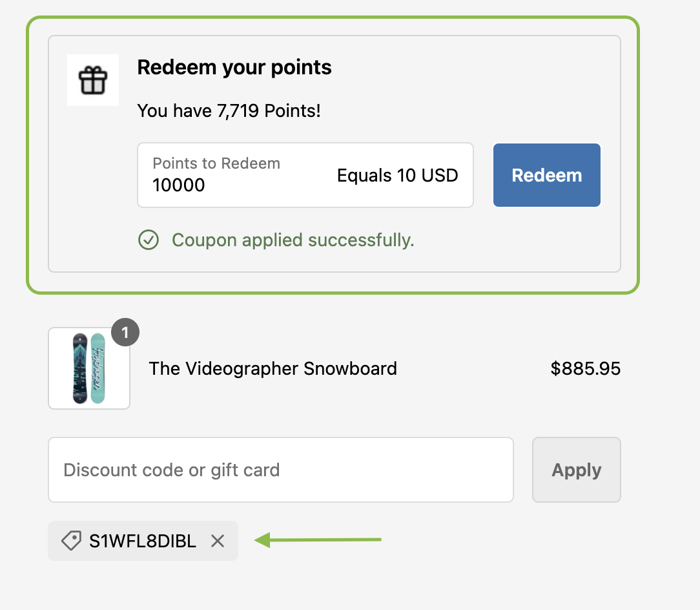This screenshot has height=610, width=700.
Task: Click the Redeem your points heading
Action: click(234, 67)
